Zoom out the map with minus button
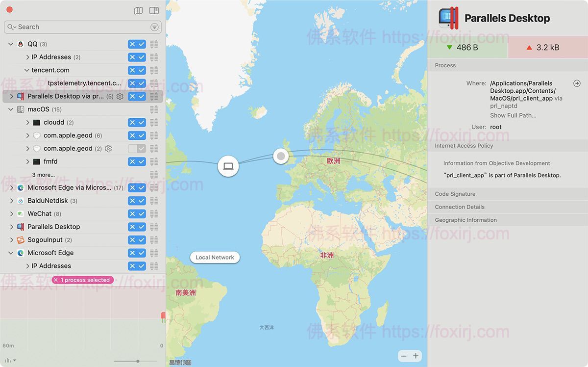 404,356
